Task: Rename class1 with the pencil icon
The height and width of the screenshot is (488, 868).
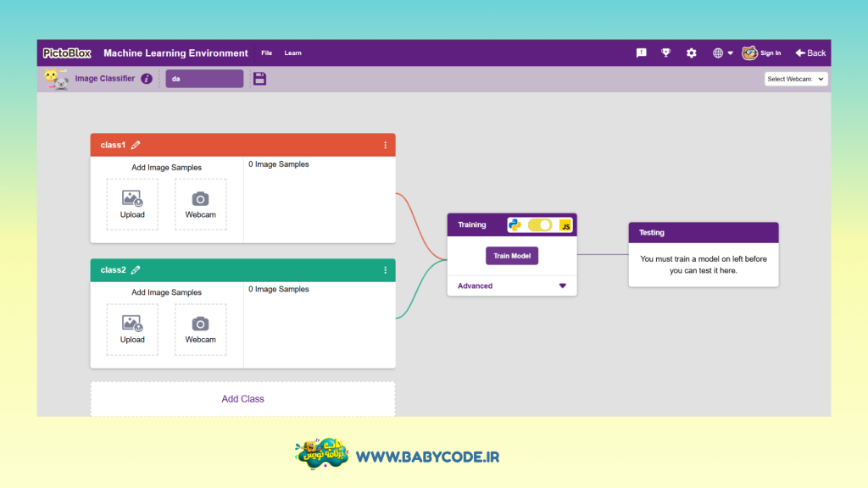Action: click(x=136, y=145)
